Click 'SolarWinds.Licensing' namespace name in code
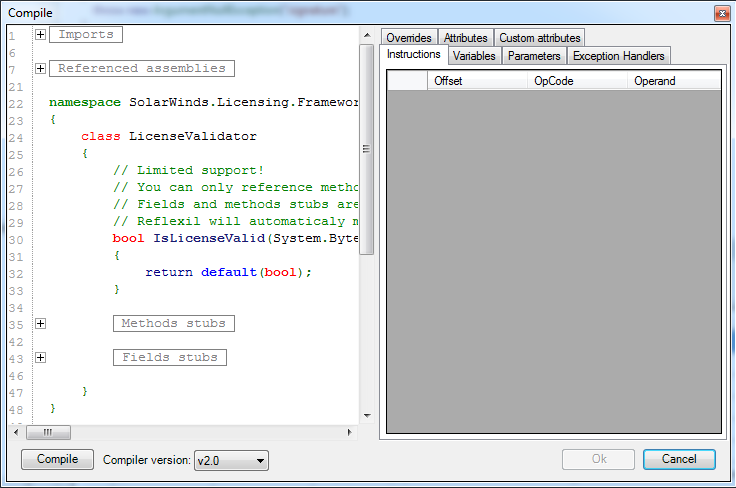Viewport: 736px width, 488px height. click(209, 102)
